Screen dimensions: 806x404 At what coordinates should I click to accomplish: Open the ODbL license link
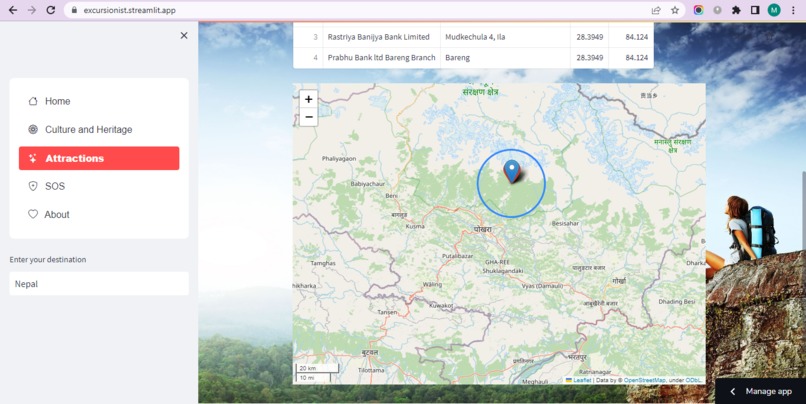693,380
